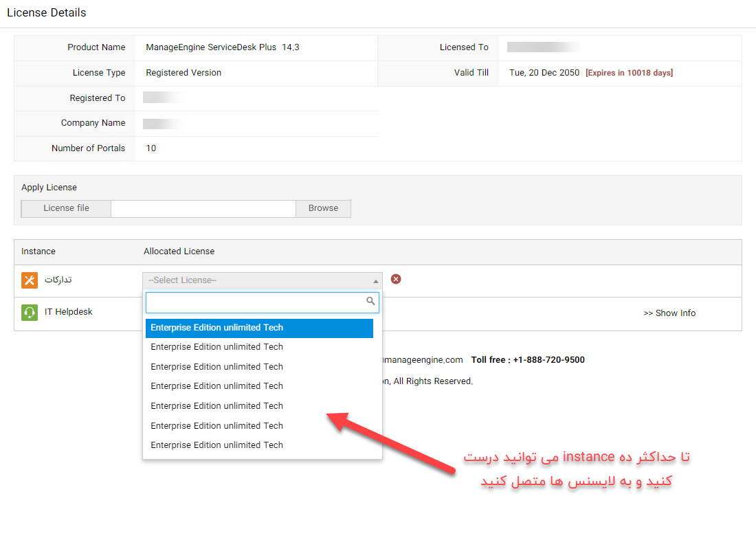
Task: Click the Registered Version value
Action: tap(184, 73)
